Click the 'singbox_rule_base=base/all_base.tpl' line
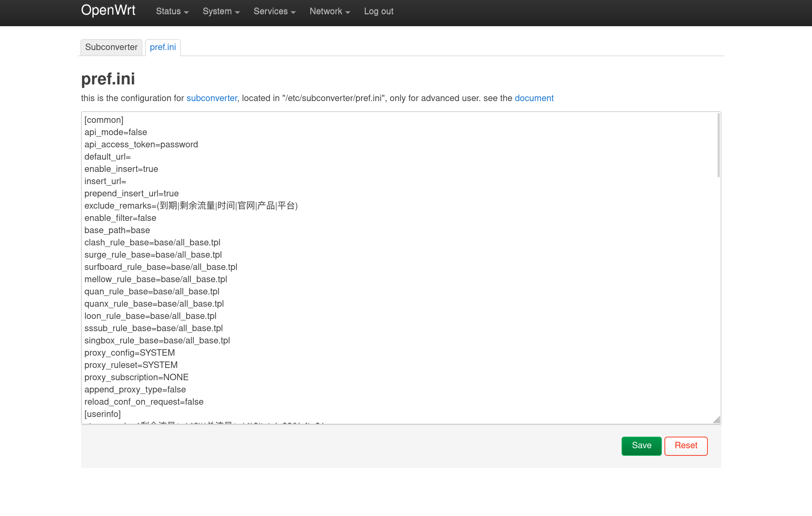This screenshot has height=516, width=812. (x=157, y=341)
